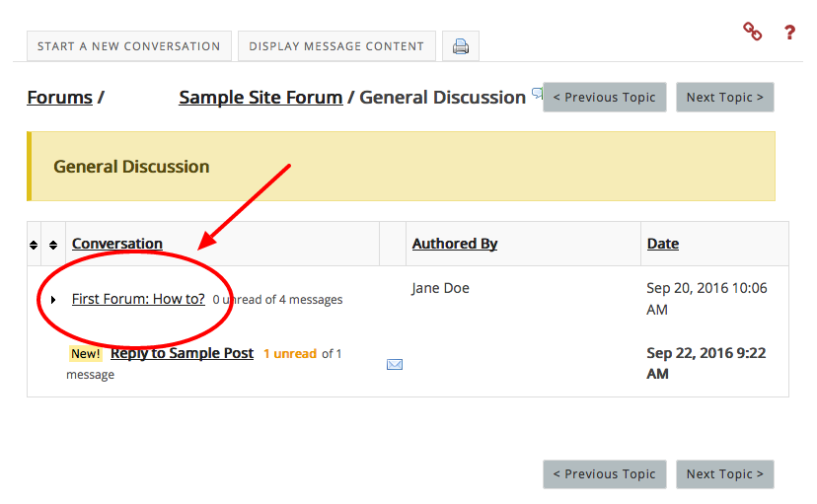Open Reply to Sample Post conversation

tap(182, 353)
